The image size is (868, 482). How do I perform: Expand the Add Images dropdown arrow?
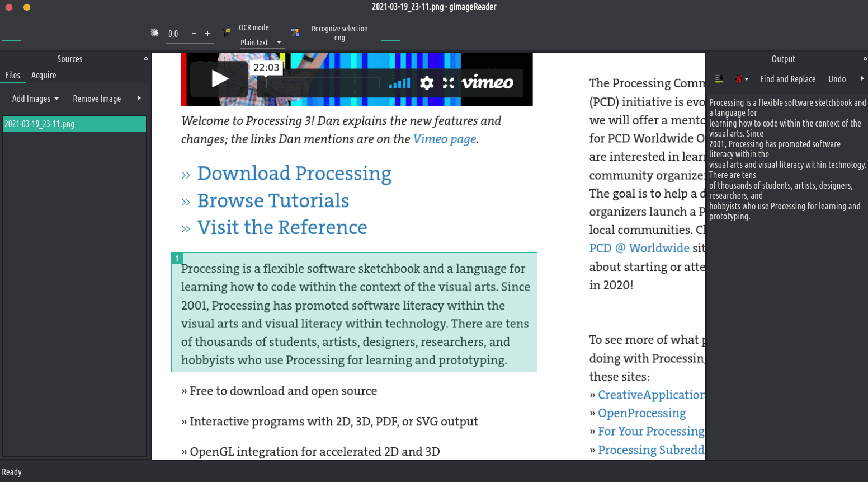[56, 99]
